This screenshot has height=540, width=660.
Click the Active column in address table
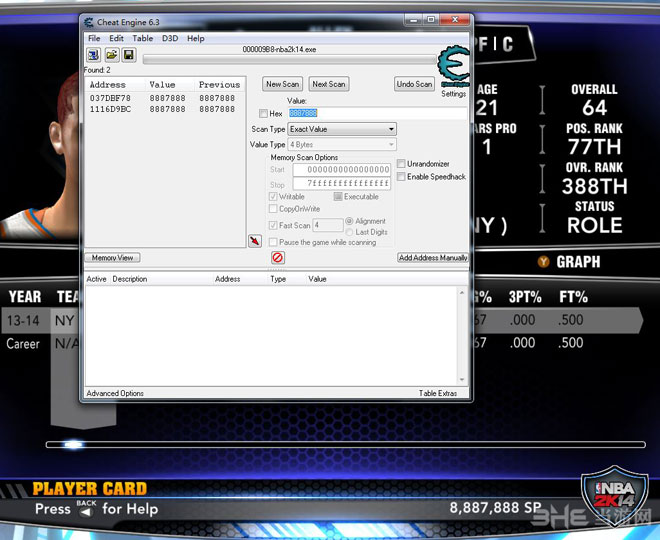tap(96, 279)
